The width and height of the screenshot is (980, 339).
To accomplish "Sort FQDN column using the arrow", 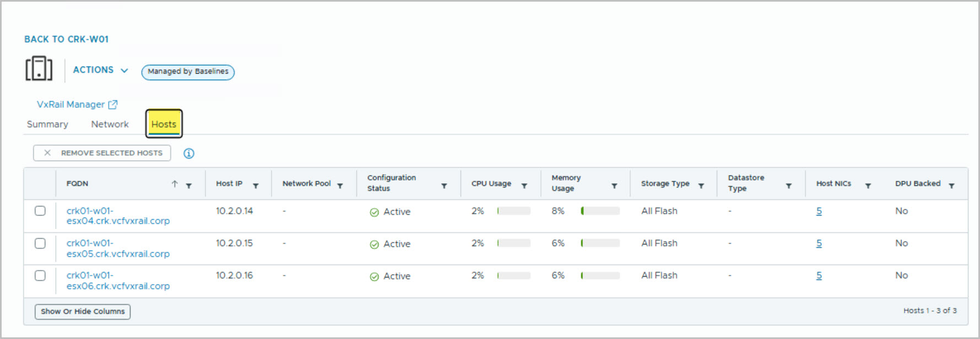I will [175, 184].
